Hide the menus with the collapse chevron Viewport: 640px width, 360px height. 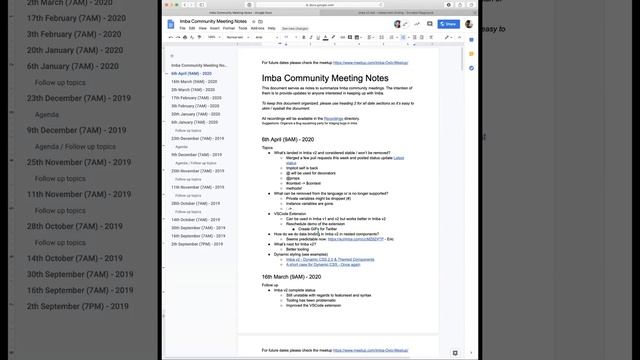click(x=460, y=37)
